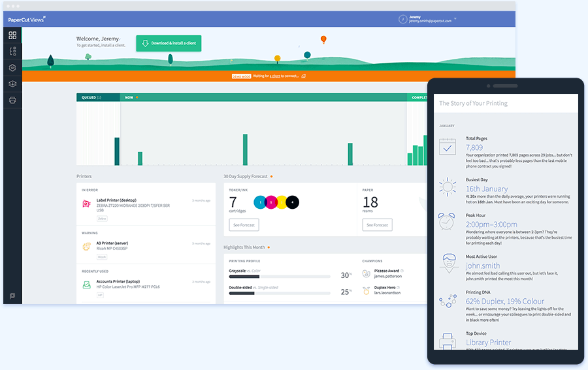Click 'The Story of Your Printing' header on tablet
This screenshot has height=370, width=588.
(x=473, y=103)
